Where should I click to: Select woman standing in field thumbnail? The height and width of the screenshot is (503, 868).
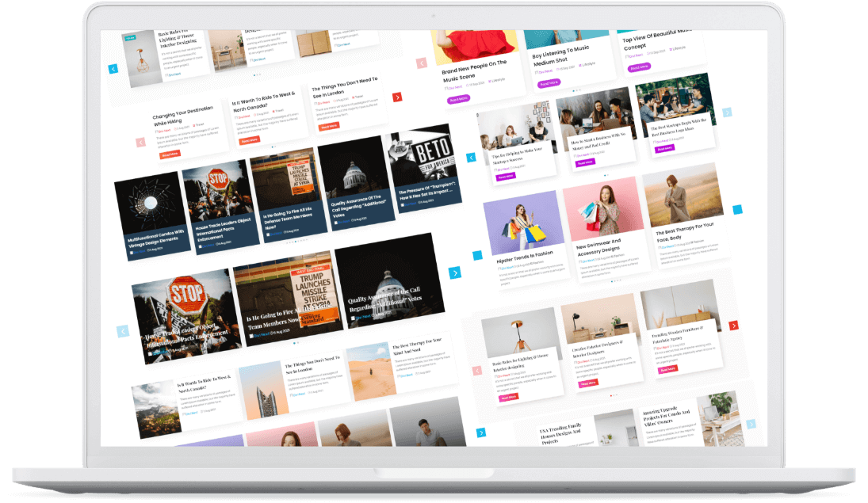683,193
